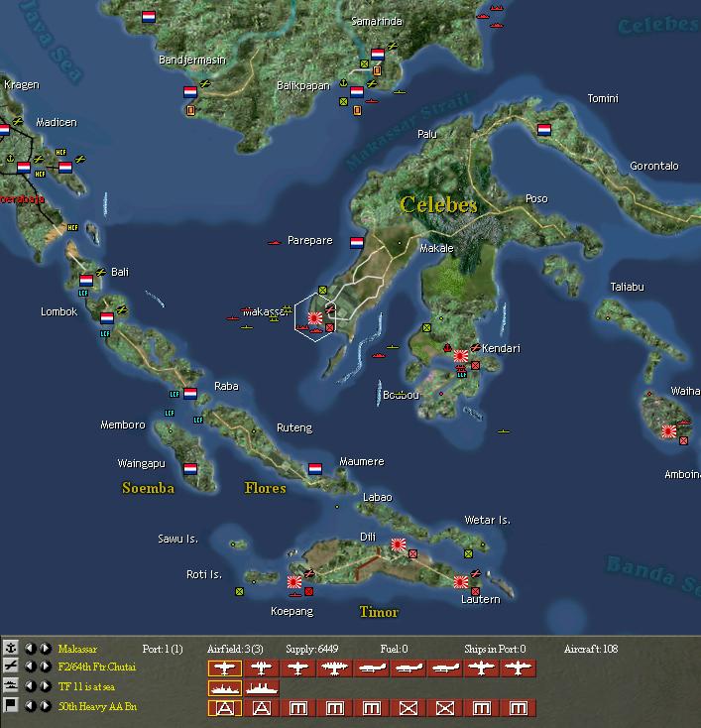Screen dimensions: 701x728
Task: Click the Dutch flag near Raba
Action: tap(190, 394)
